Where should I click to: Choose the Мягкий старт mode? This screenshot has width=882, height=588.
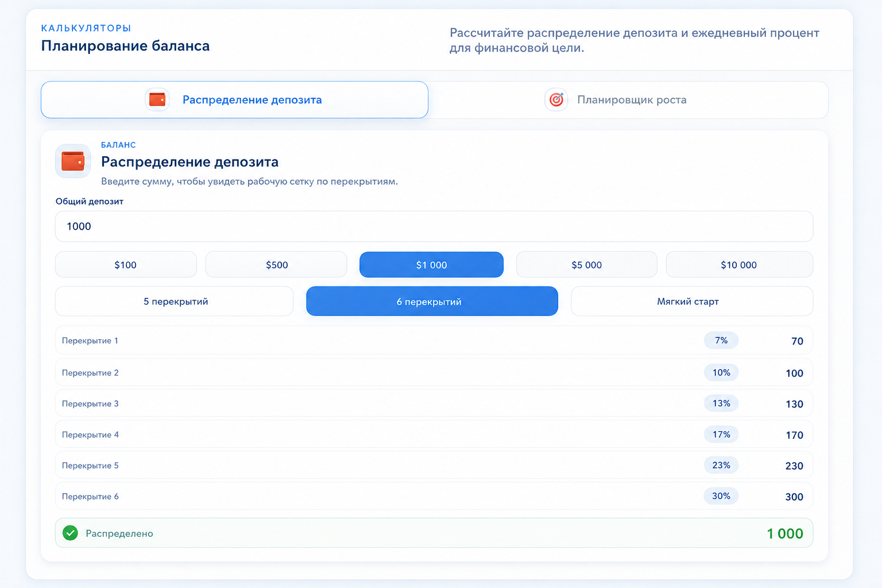692,301
